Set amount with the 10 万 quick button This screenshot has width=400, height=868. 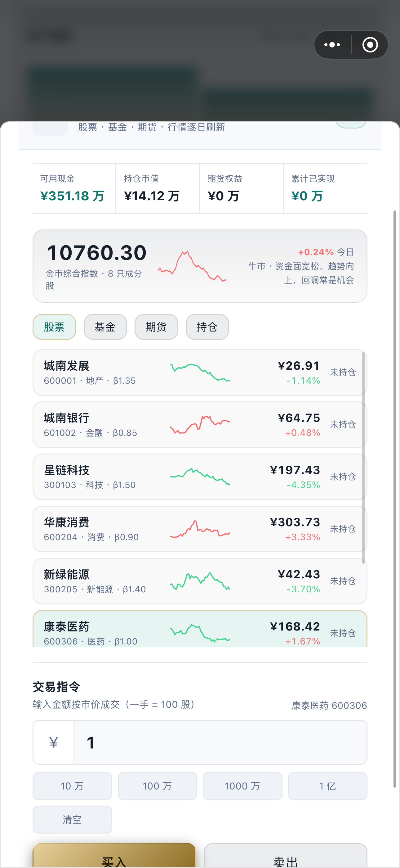tap(72, 786)
